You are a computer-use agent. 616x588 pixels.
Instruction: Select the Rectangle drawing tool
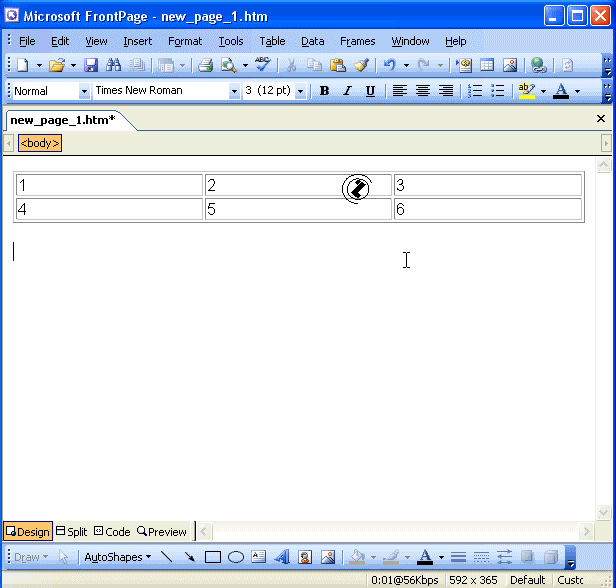pyautogui.click(x=213, y=557)
